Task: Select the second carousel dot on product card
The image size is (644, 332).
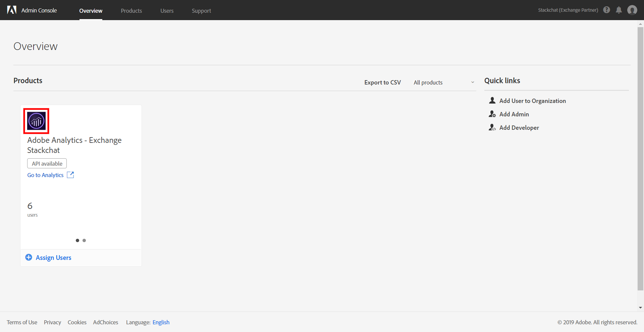Action: 84,240
